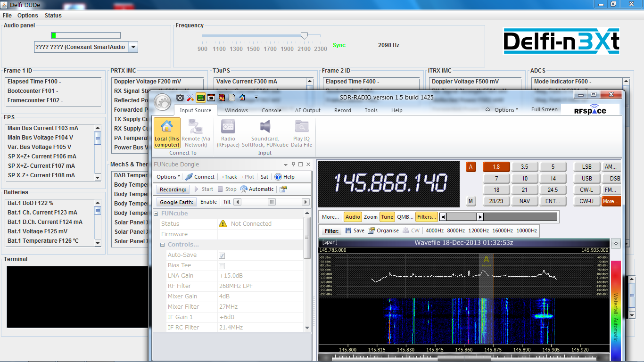Click the M memory button
644x362 pixels.
pos(471,201)
